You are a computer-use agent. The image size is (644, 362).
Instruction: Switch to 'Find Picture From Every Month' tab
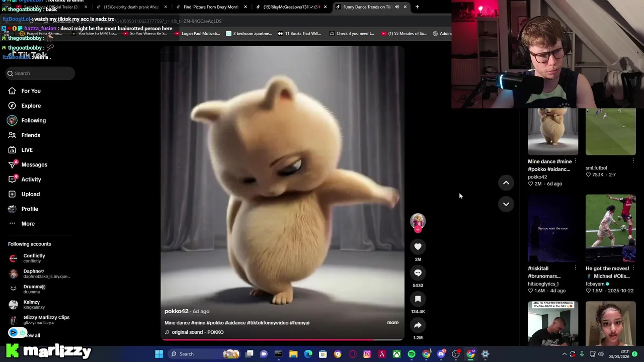point(211,7)
